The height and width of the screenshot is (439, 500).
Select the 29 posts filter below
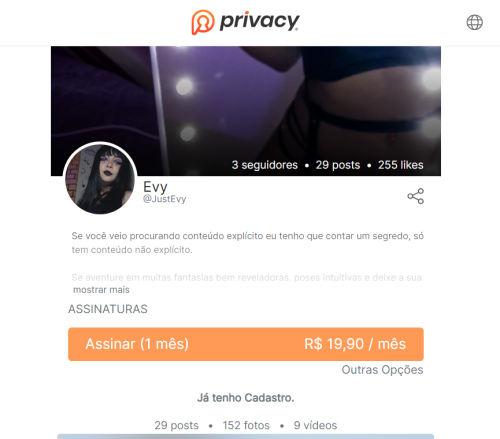pyautogui.click(x=176, y=425)
